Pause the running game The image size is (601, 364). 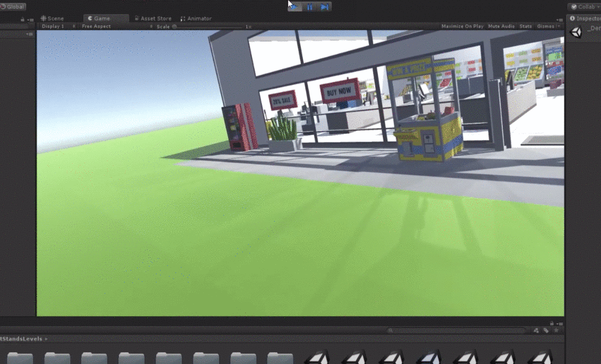pos(310,6)
